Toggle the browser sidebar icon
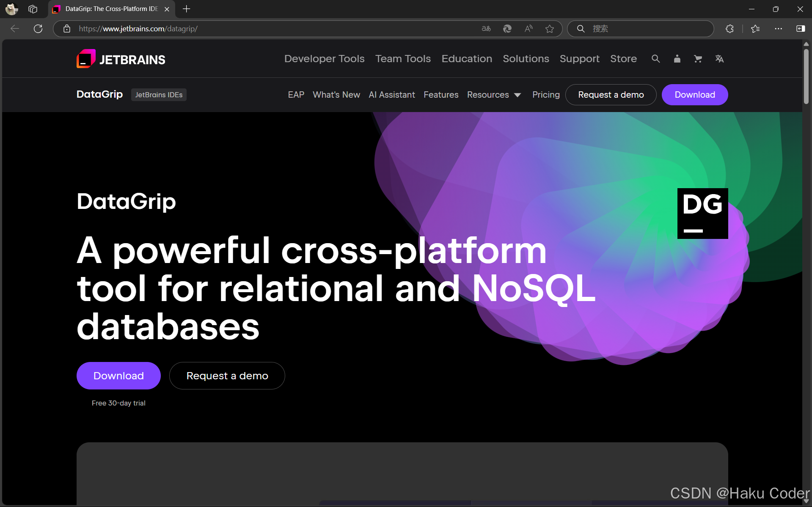Screen dimensions: 812x507 (x=800, y=29)
